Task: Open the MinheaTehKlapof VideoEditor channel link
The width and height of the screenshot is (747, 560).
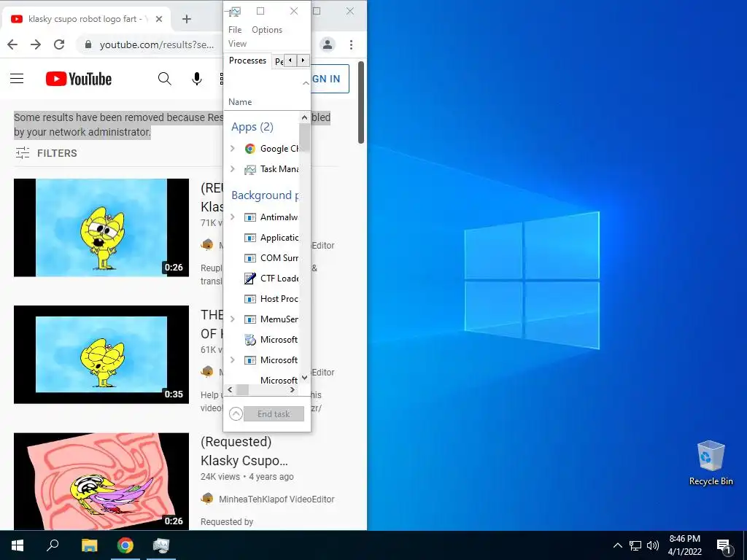Action: 276,499
